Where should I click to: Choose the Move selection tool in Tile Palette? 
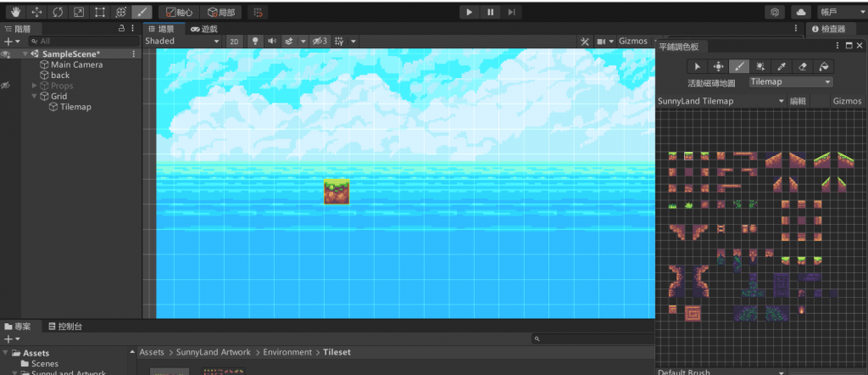(718, 66)
